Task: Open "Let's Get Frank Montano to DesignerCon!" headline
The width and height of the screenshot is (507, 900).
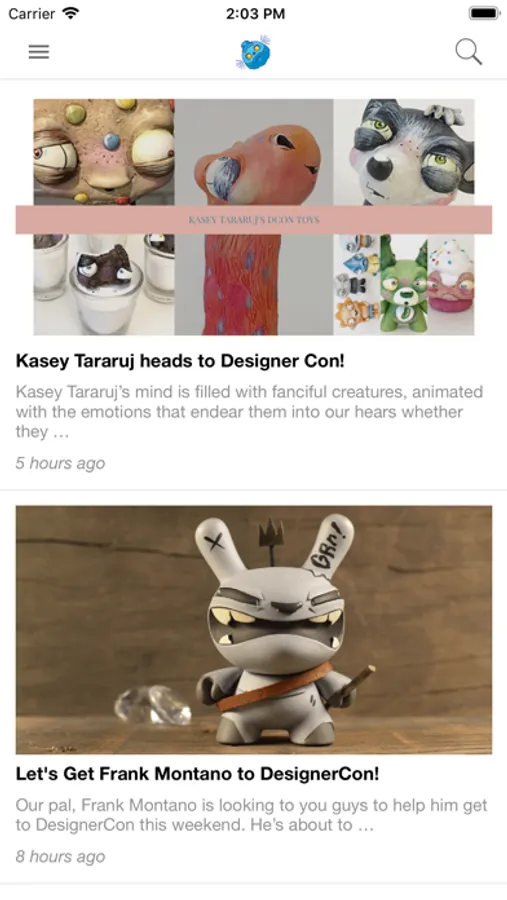Action: pyautogui.click(x=198, y=774)
